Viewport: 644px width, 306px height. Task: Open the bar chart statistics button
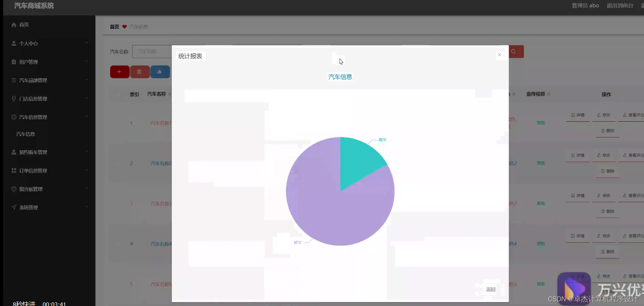click(x=160, y=72)
